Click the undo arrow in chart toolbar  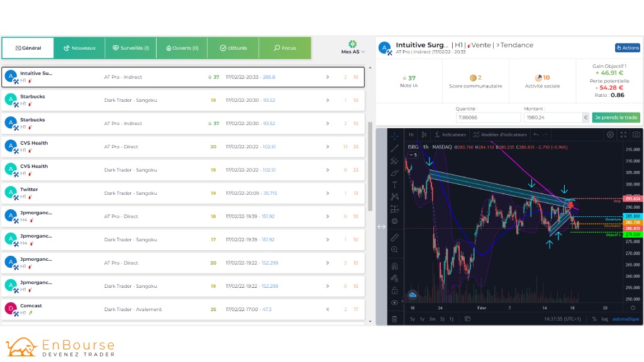[x=536, y=134]
